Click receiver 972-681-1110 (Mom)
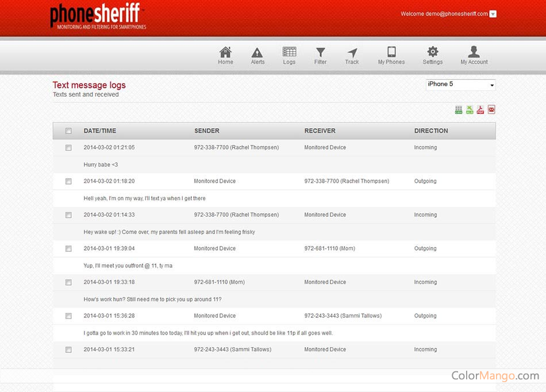This screenshot has height=392, width=546. (x=330, y=248)
